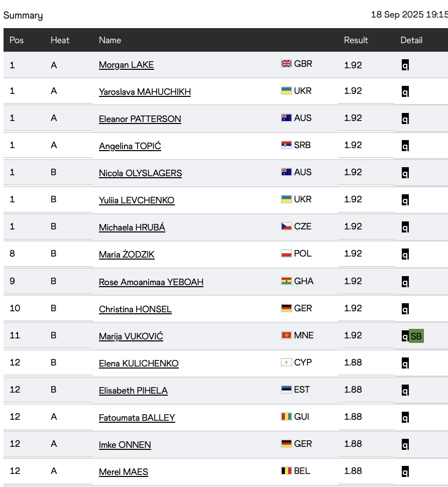Viewport: 448px width, 487px height.
Task: Click the Czech flag beside CZE
Action: point(286,226)
